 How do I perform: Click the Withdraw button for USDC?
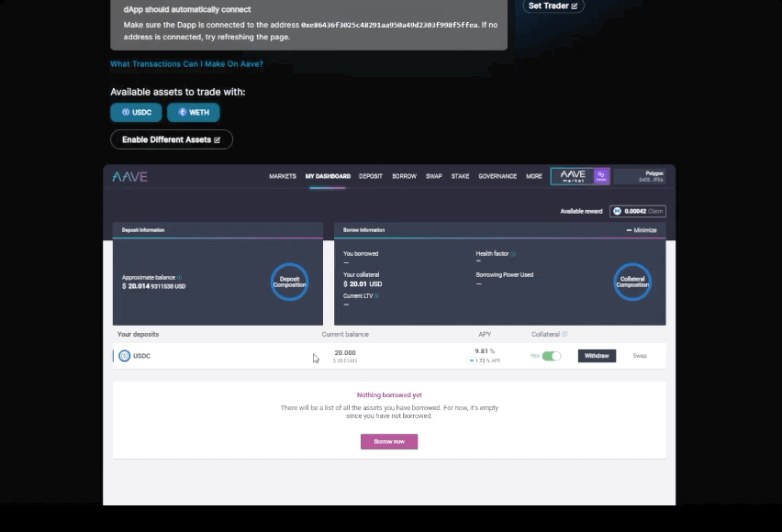597,356
